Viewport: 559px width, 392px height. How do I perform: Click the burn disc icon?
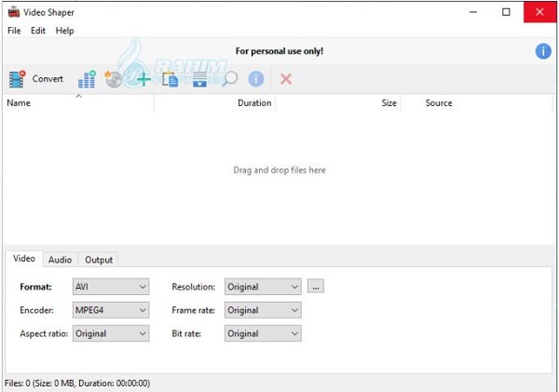pos(114,79)
